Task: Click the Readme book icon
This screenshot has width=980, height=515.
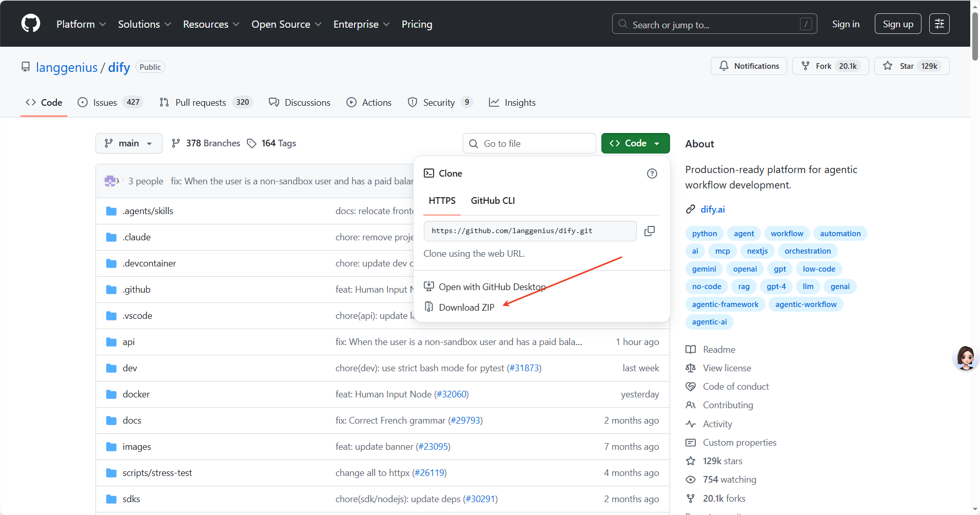Action: tap(691, 350)
